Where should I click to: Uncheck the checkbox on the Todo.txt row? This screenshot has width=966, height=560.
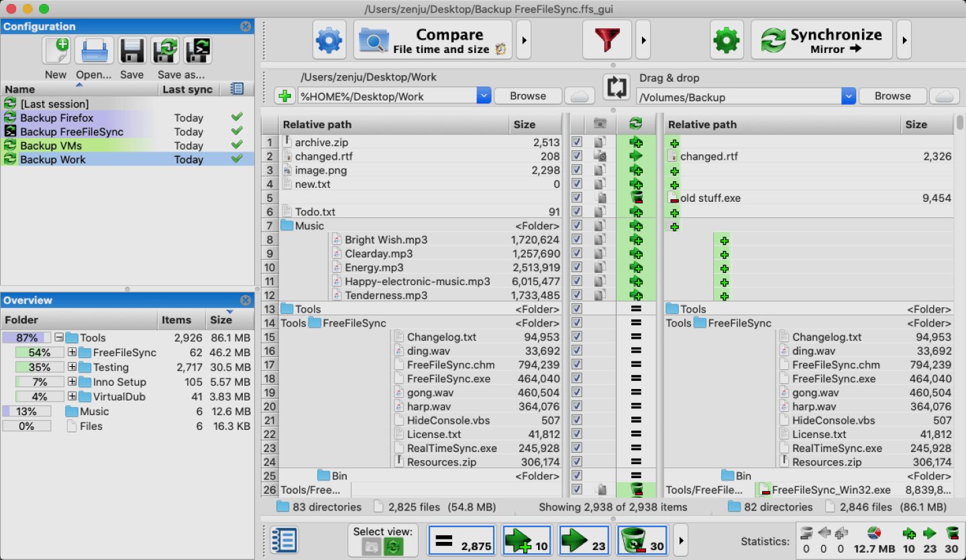(576, 211)
